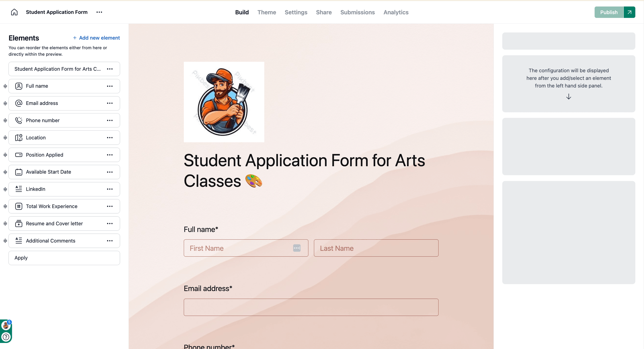Click the Email address at-sign icon

[19, 103]
